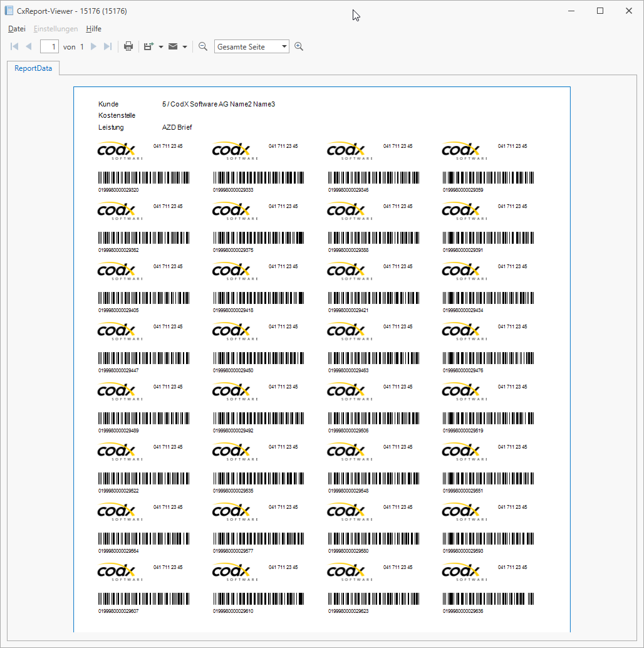Expand the e-mail options dropdown arrow
644x648 pixels.
tap(185, 47)
